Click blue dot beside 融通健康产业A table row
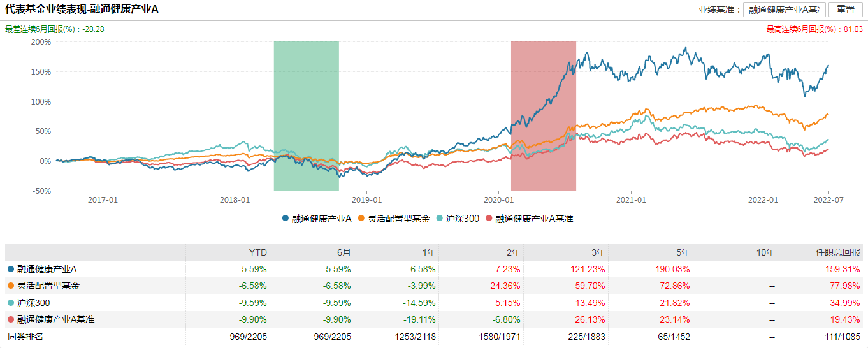 click(11, 270)
